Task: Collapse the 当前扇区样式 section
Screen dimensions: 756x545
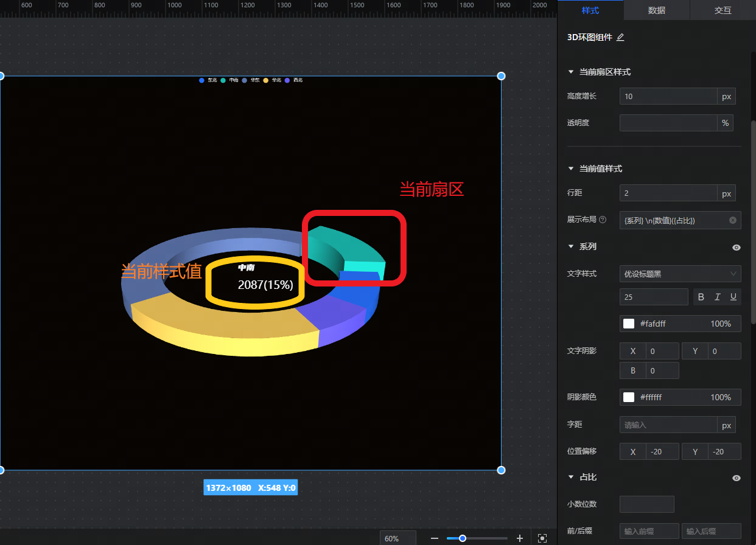Action: pyautogui.click(x=571, y=72)
